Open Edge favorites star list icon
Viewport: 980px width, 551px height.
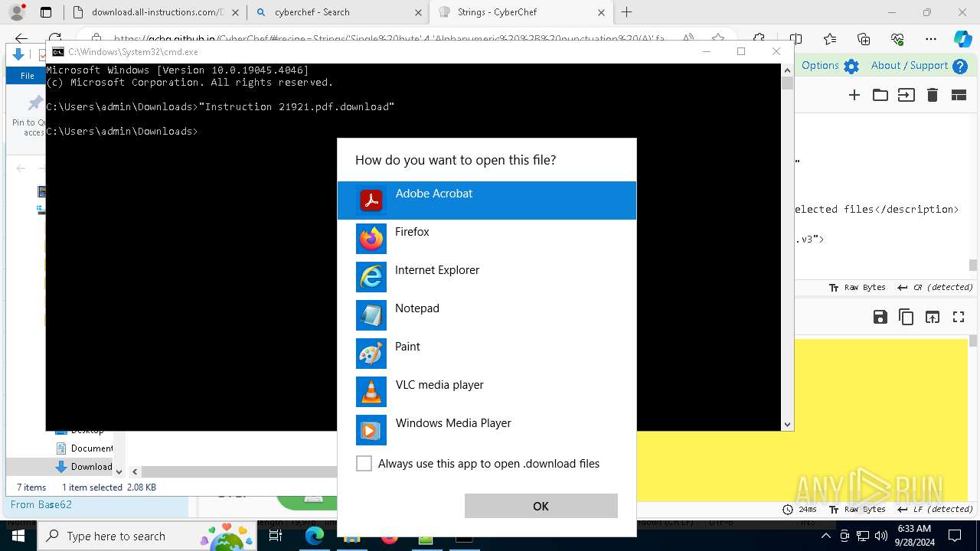pos(830,39)
